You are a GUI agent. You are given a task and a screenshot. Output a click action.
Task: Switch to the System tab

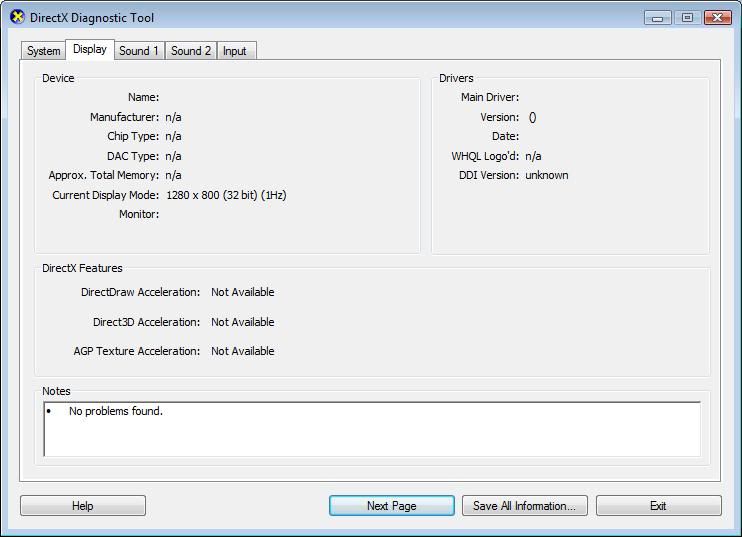44,51
